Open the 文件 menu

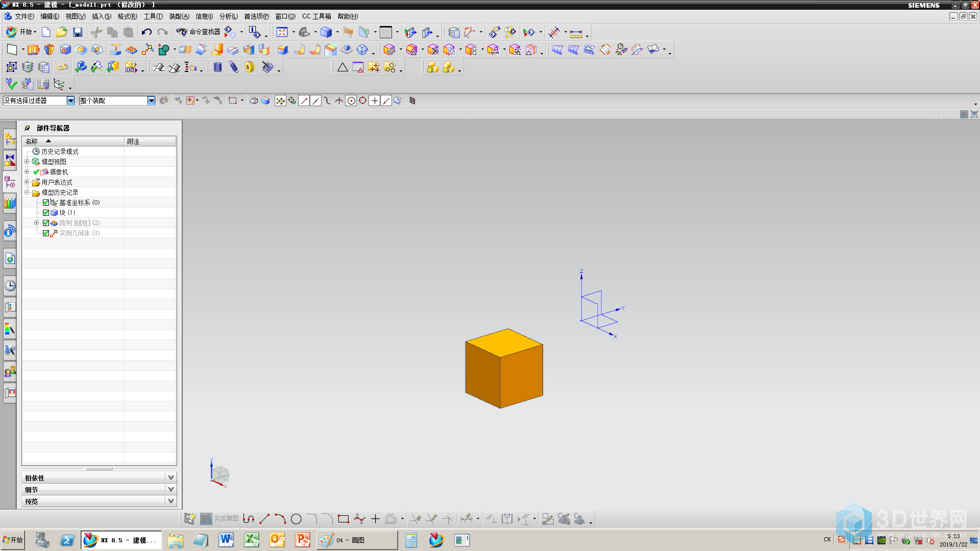24,16
